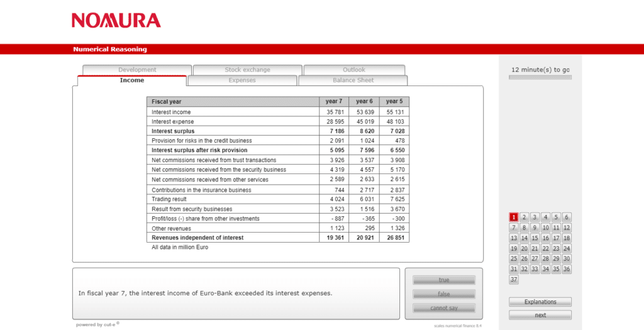Jump to question 18

(567, 238)
